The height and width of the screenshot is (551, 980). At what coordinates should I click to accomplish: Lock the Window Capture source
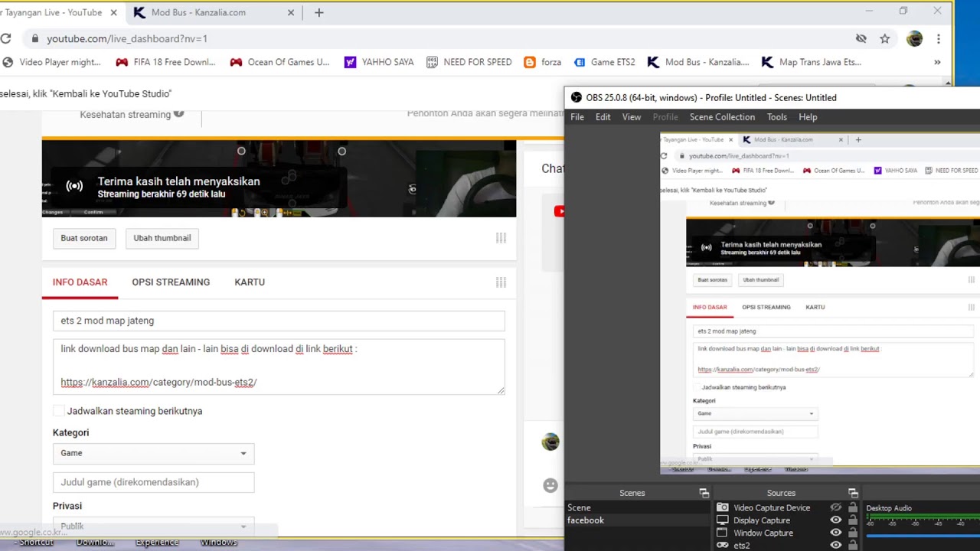point(853,533)
